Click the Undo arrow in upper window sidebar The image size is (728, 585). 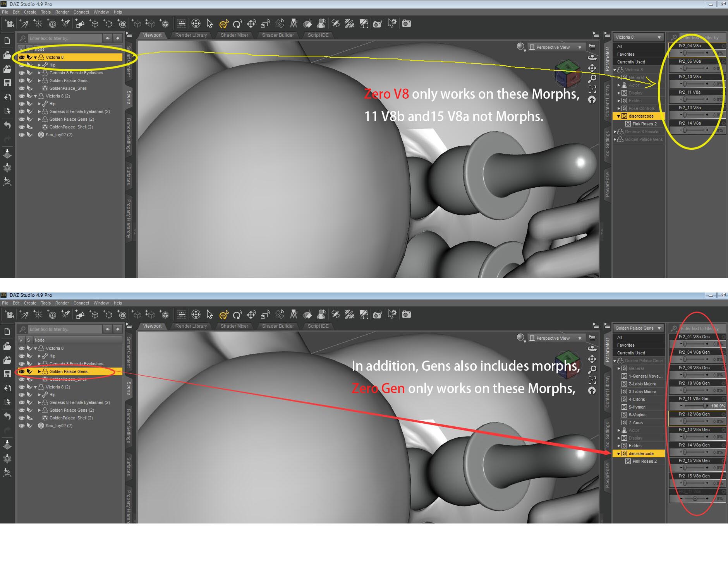7,125
